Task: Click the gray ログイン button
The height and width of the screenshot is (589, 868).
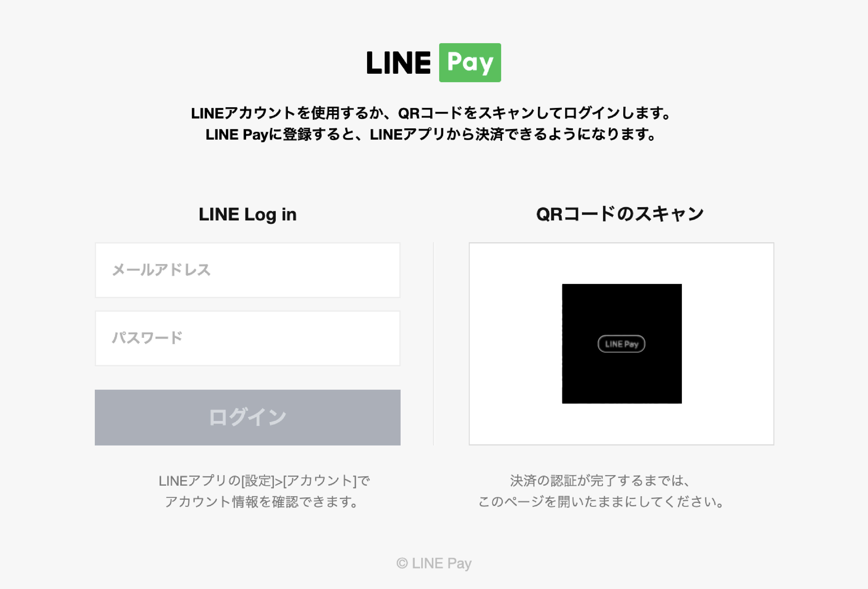Action: (248, 417)
